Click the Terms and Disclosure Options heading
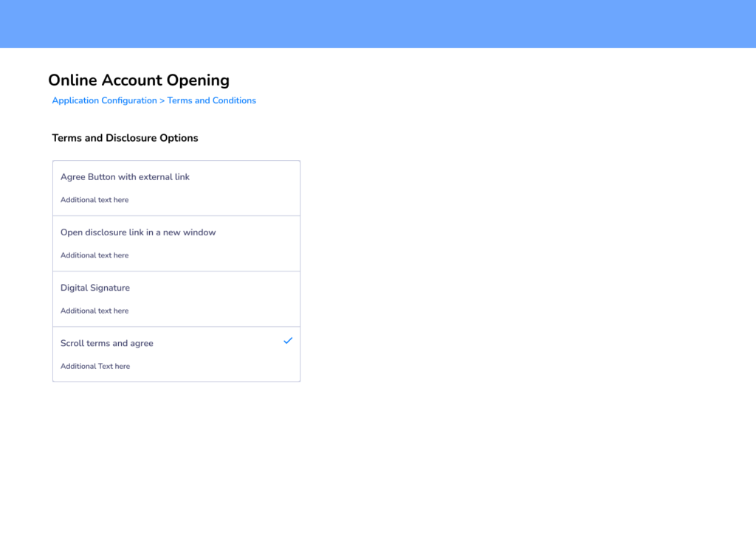The height and width of the screenshot is (543, 756). [125, 138]
